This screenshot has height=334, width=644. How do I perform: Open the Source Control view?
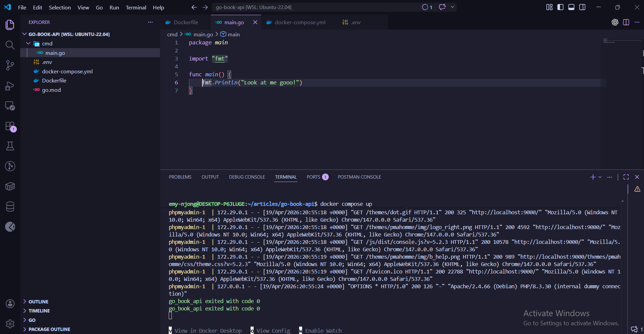pyautogui.click(x=10, y=65)
